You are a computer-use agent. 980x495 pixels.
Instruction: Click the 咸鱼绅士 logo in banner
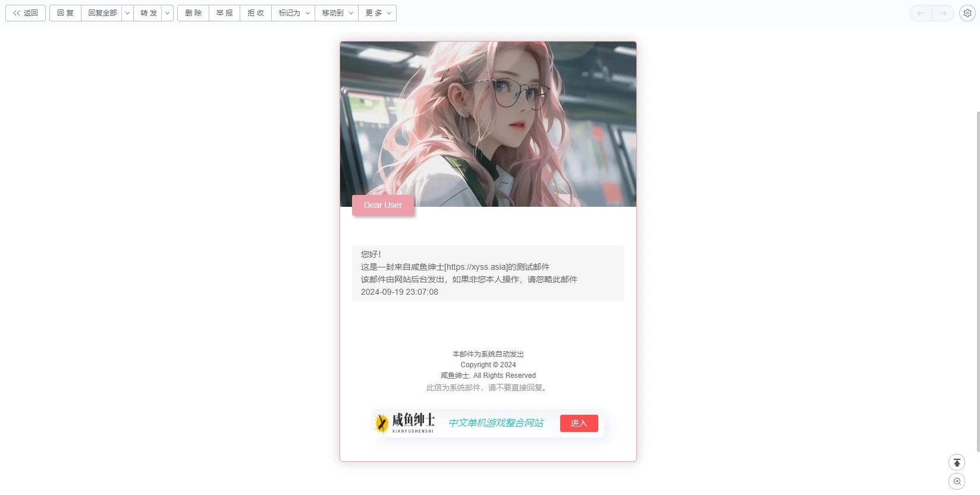[405, 423]
